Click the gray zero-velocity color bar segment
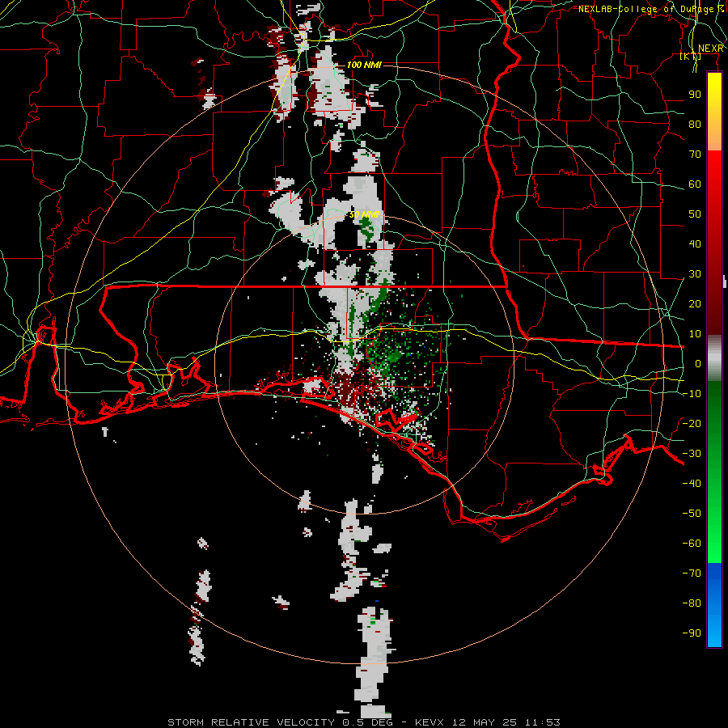This screenshot has width=728, height=728. tap(714, 358)
